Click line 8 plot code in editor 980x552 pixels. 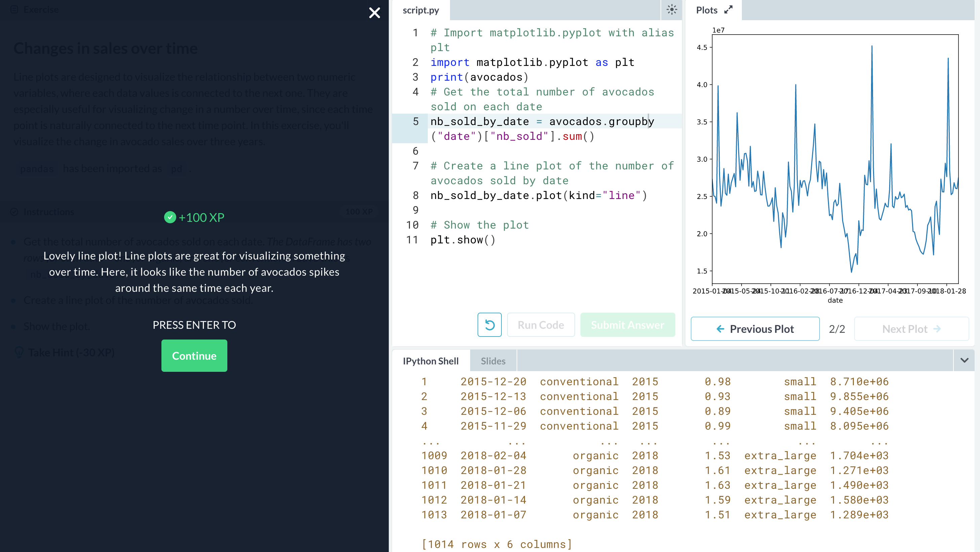[x=538, y=195]
